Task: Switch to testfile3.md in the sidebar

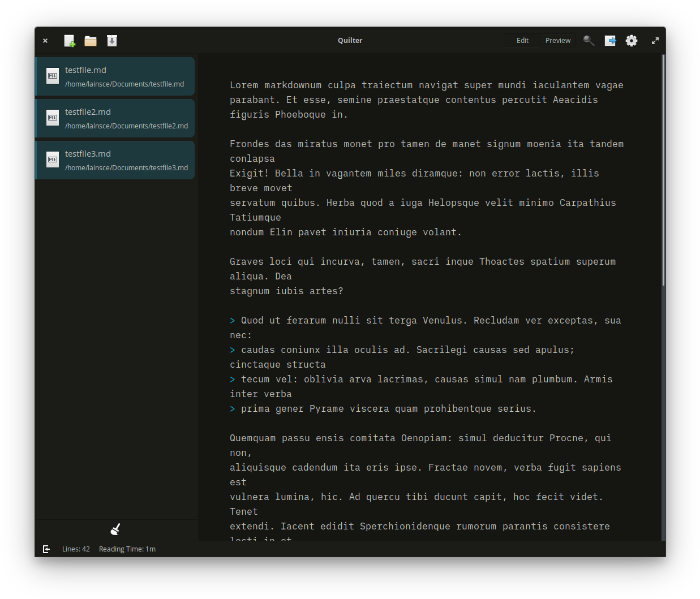Action: tap(115, 160)
